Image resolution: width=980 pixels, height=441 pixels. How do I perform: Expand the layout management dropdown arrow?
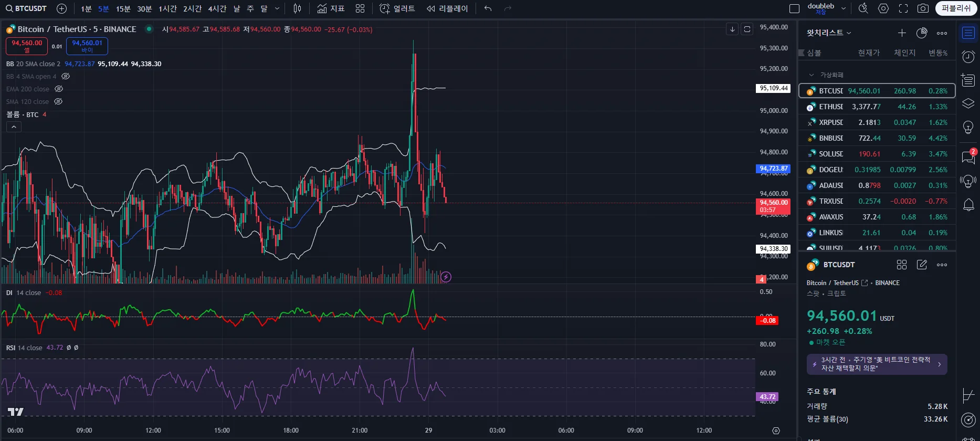[x=844, y=8]
